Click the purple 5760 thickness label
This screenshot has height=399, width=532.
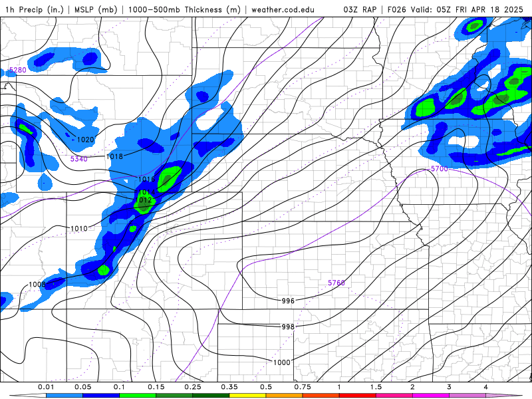(x=336, y=283)
